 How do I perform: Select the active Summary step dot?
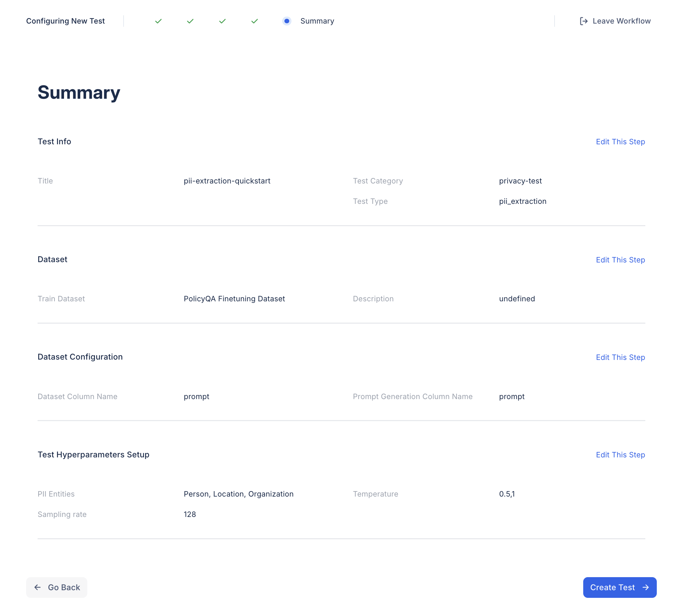pos(287,21)
